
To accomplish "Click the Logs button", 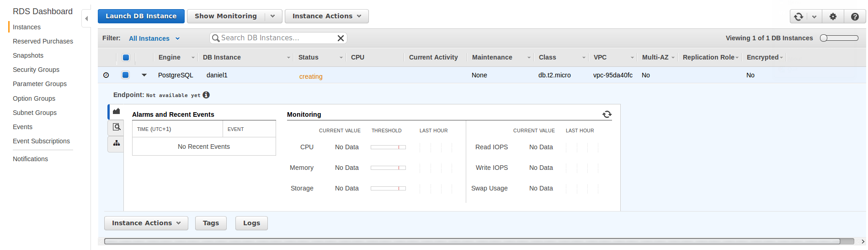I will point(251,223).
